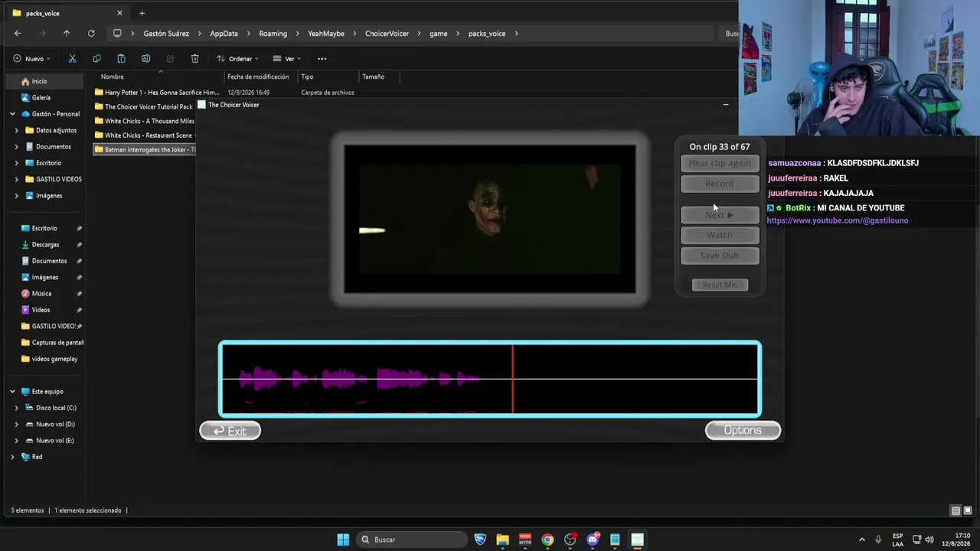Click the Exit button in Choicer Voicer
Image resolution: width=980 pixels, height=551 pixels.
pos(230,431)
